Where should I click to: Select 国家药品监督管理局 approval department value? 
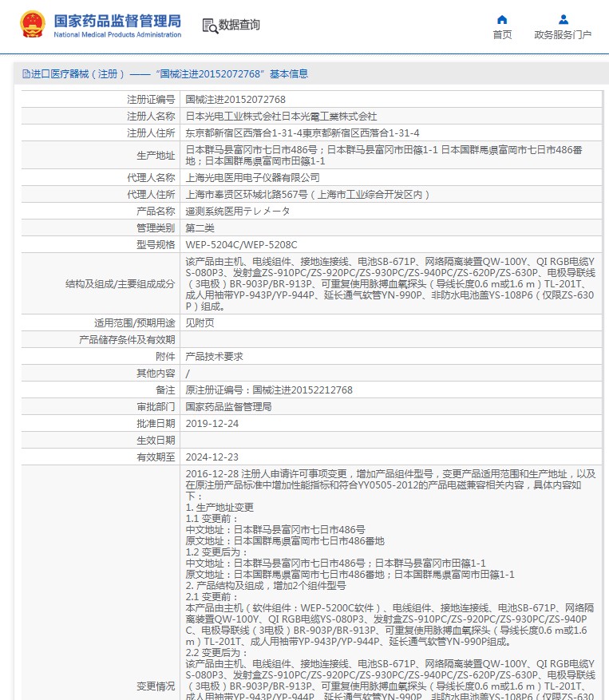228,407
